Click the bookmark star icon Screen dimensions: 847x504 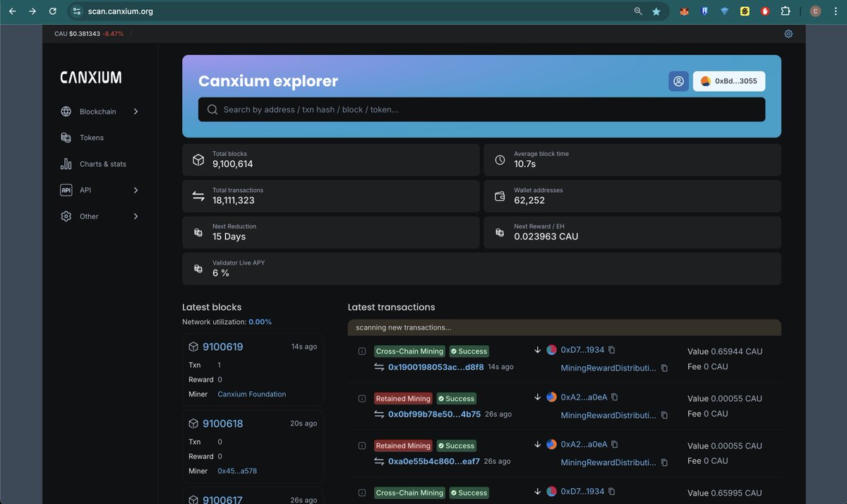tap(656, 11)
